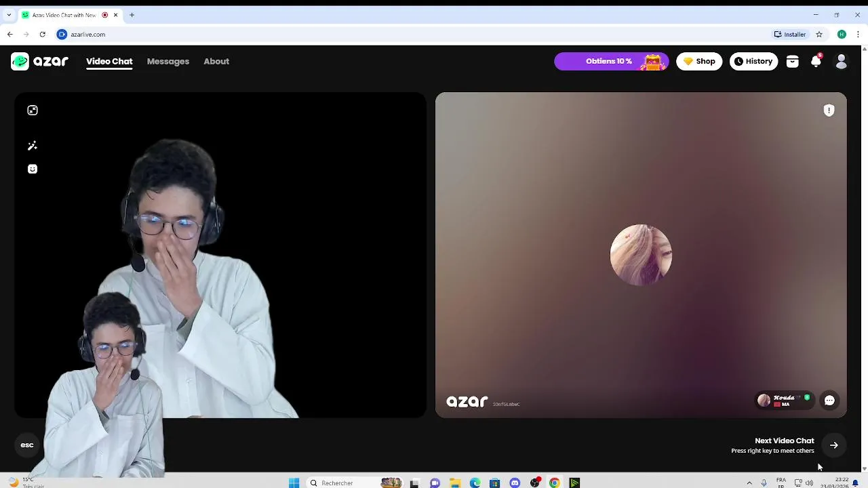Open the Video Chat tab
Viewport: 868px width, 488px height.
[x=109, y=61]
